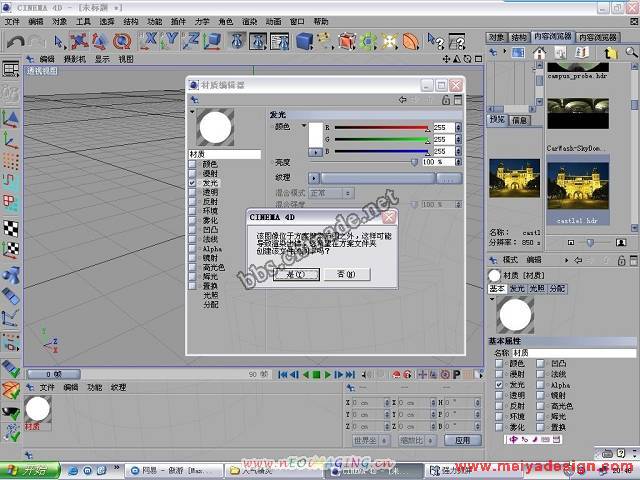Click the Render active view vase icon
Viewport: 640px width, 480px height.
pos(237,42)
